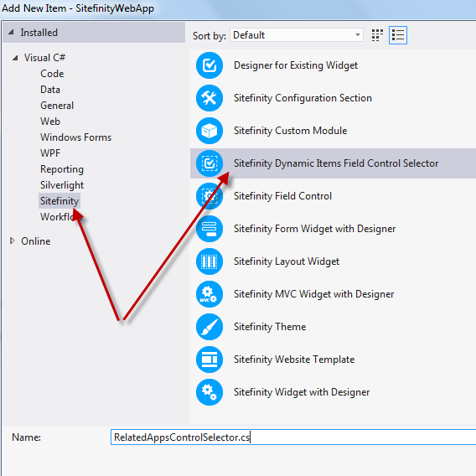The height and width of the screenshot is (476, 476).
Task: Select Sitefinity MVC Widget with Designer text
Action: [x=313, y=294]
